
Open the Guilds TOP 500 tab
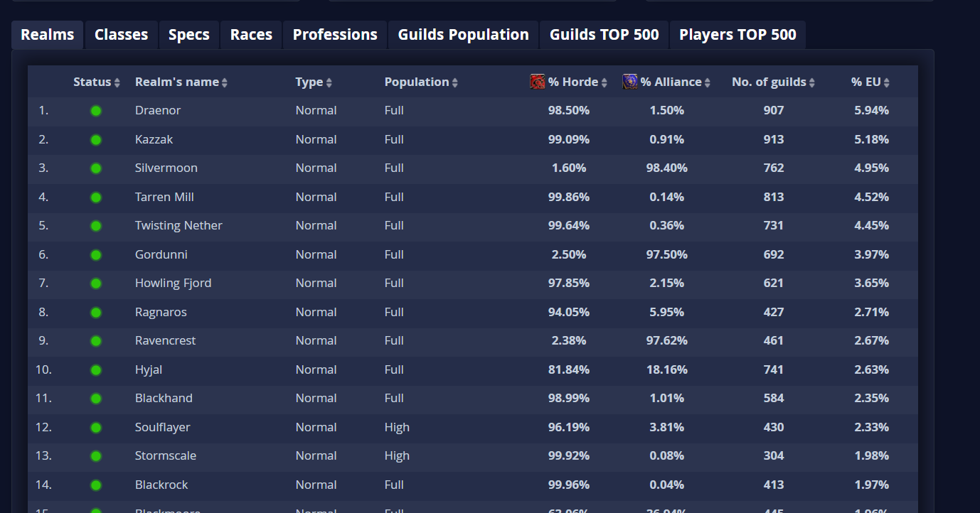click(x=604, y=35)
